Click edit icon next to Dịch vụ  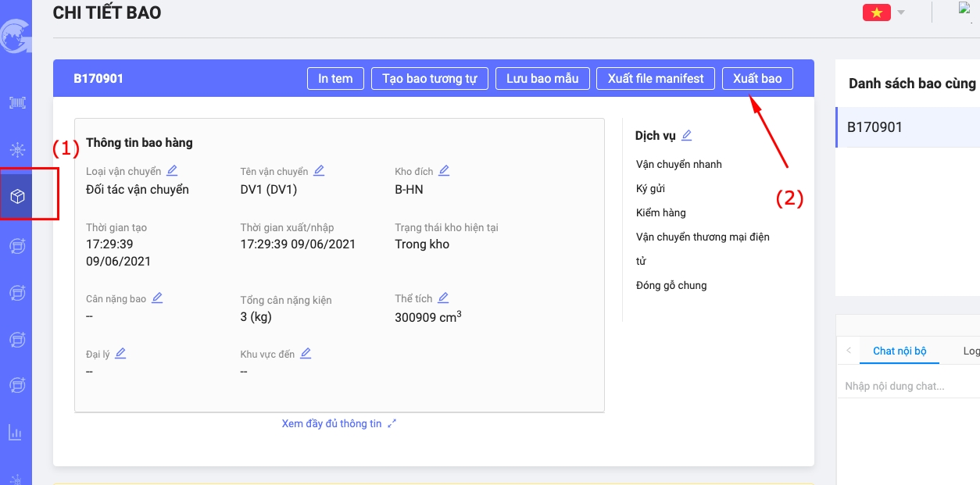(x=686, y=135)
